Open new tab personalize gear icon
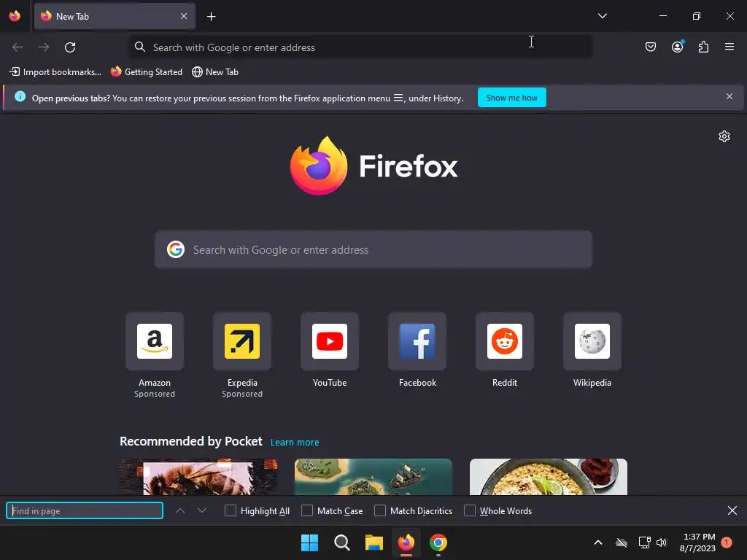This screenshot has width=747, height=560. click(x=724, y=136)
